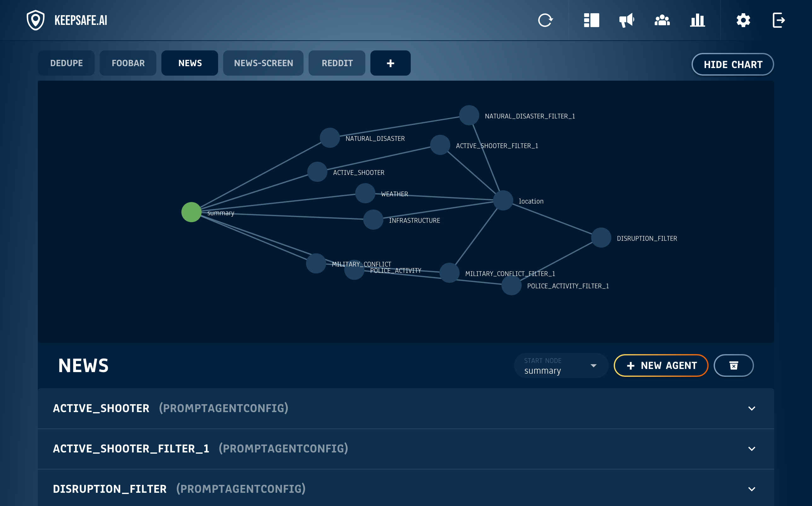
Task: Click the New Agent button
Action: 661,365
